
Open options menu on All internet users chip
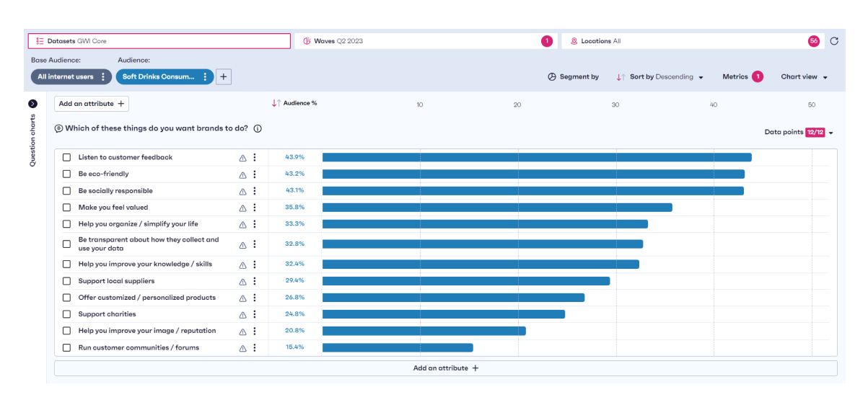pyautogui.click(x=103, y=77)
